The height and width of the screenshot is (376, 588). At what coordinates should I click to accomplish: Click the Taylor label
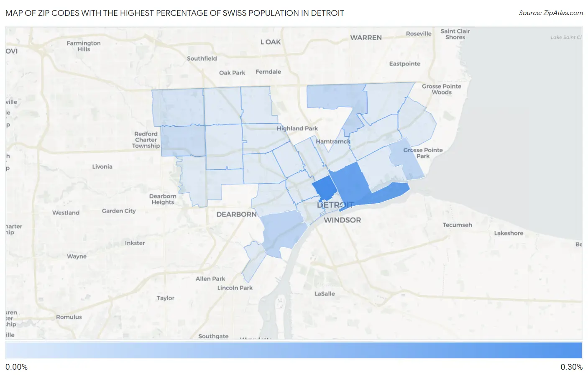tap(166, 298)
